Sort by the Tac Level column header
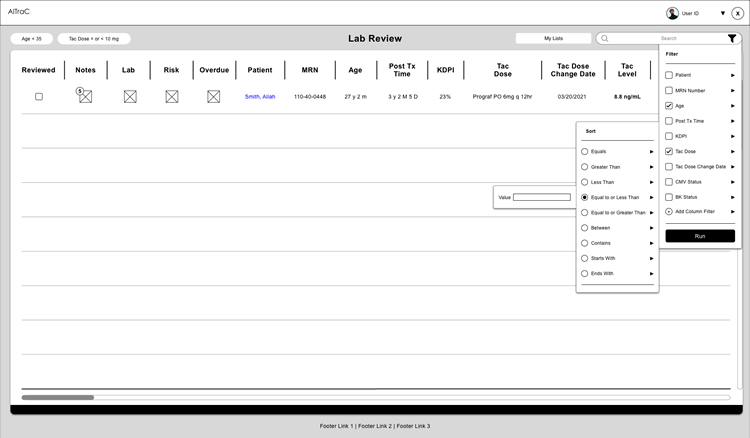The height and width of the screenshot is (438, 750). [627, 70]
